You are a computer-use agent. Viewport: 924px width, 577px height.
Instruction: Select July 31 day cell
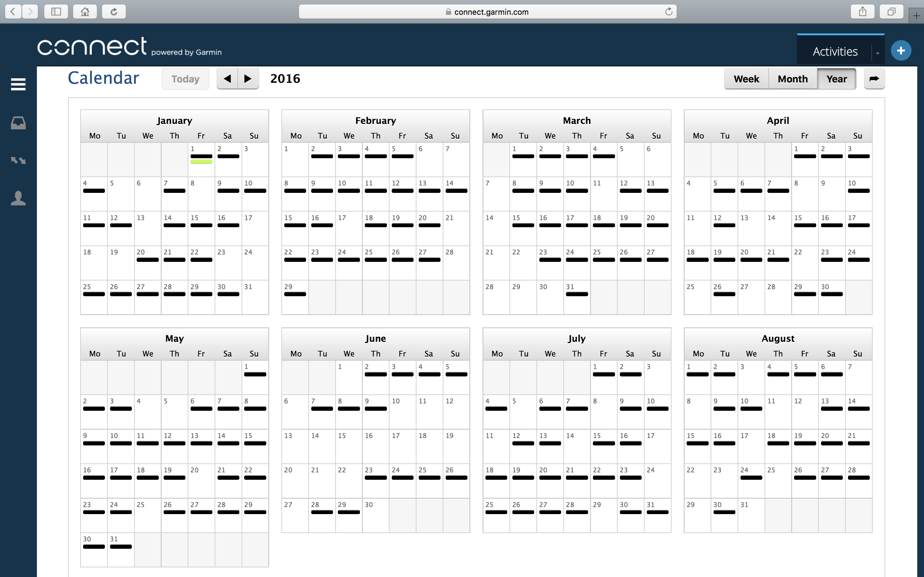[x=657, y=515]
